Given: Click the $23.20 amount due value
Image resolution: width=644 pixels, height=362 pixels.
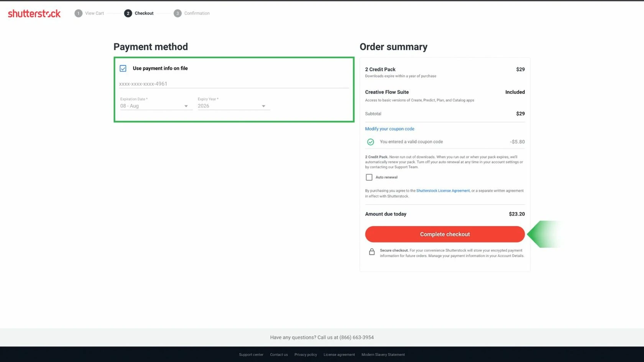Looking at the screenshot, I should (517, 214).
